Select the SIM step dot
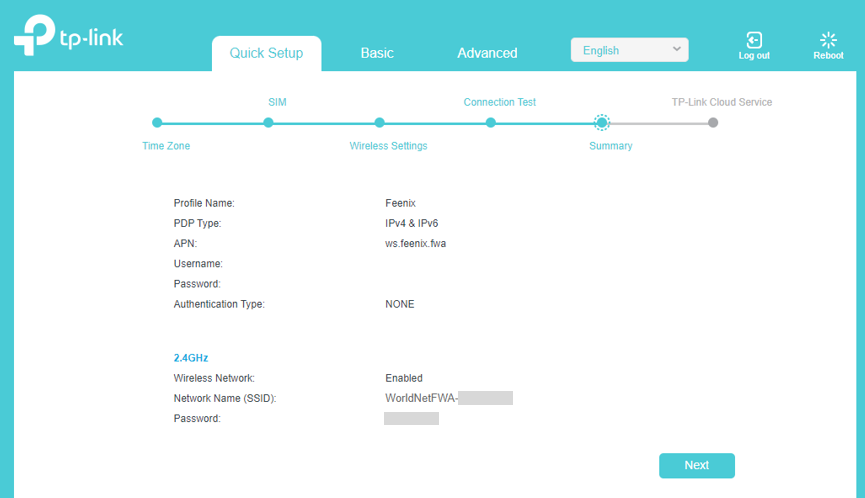 [268, 123]
